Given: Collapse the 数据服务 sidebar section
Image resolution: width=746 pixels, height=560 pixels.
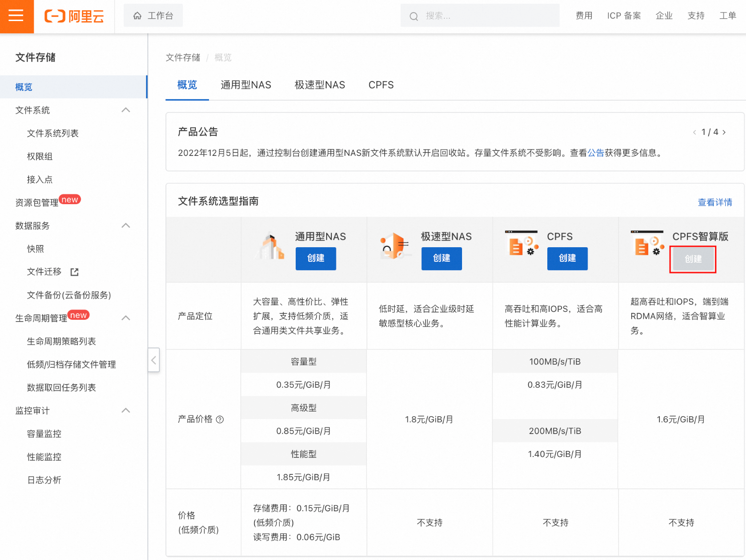Looking at the screenshot, I should coord(126,226).
